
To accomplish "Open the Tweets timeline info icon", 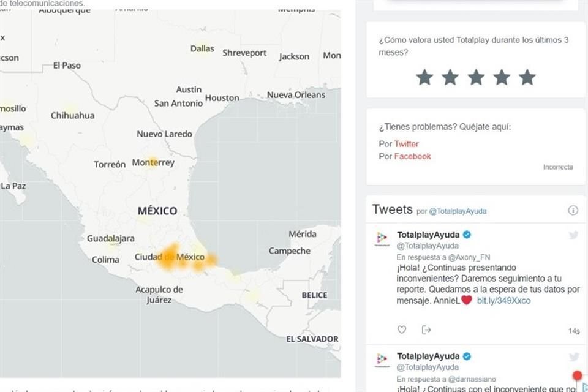I will pos(573,209).
